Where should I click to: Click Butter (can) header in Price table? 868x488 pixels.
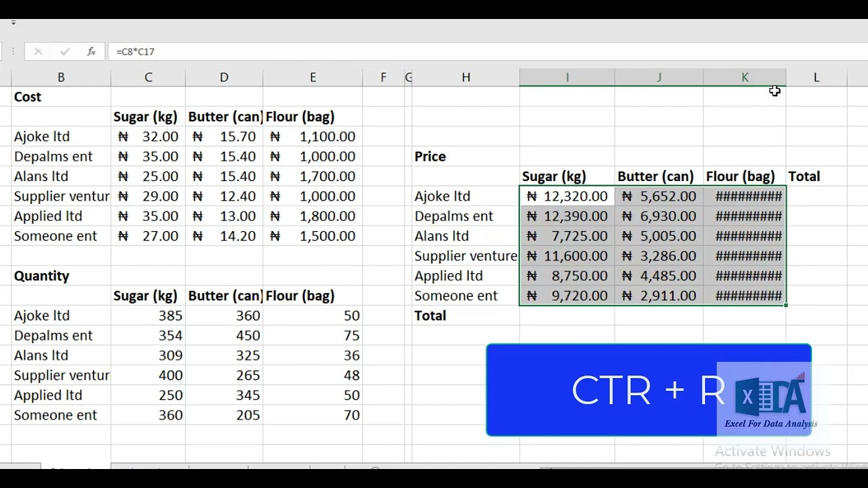pyautogui.click(x=659, y=176)
